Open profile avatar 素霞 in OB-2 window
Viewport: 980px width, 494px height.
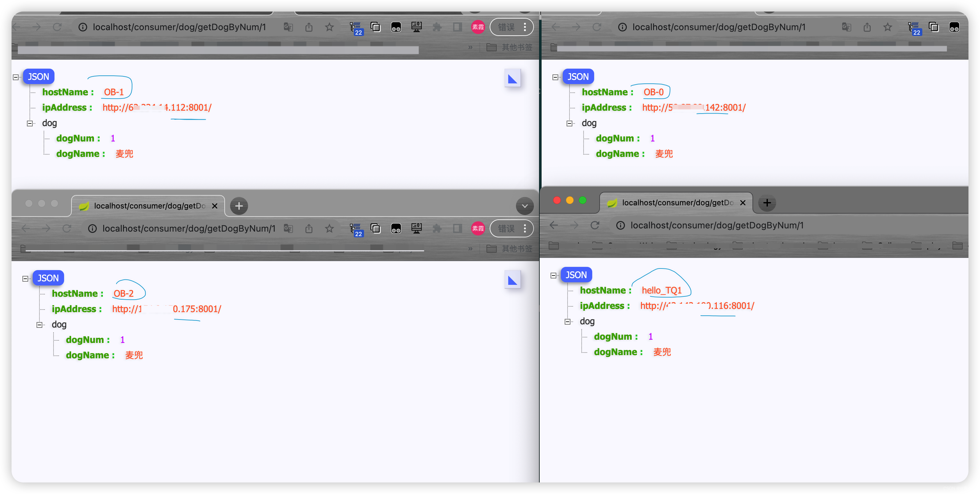point(478,228)
